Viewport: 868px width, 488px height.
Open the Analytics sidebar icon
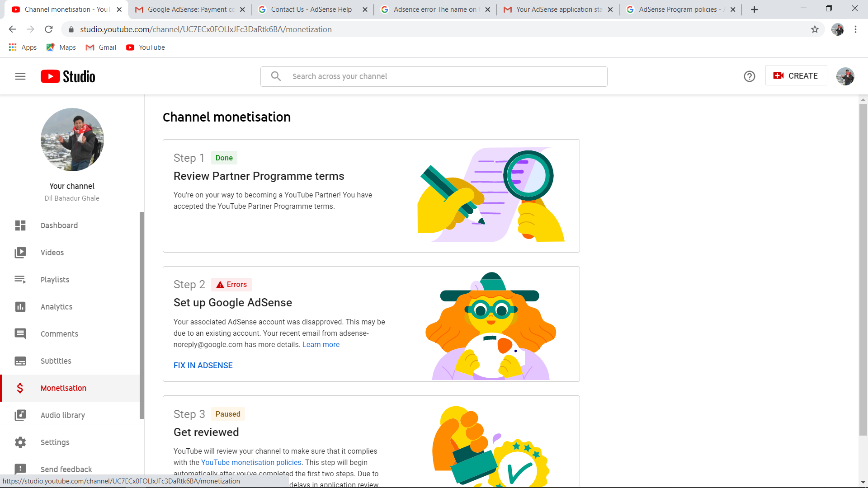click(x=20, y=307)
